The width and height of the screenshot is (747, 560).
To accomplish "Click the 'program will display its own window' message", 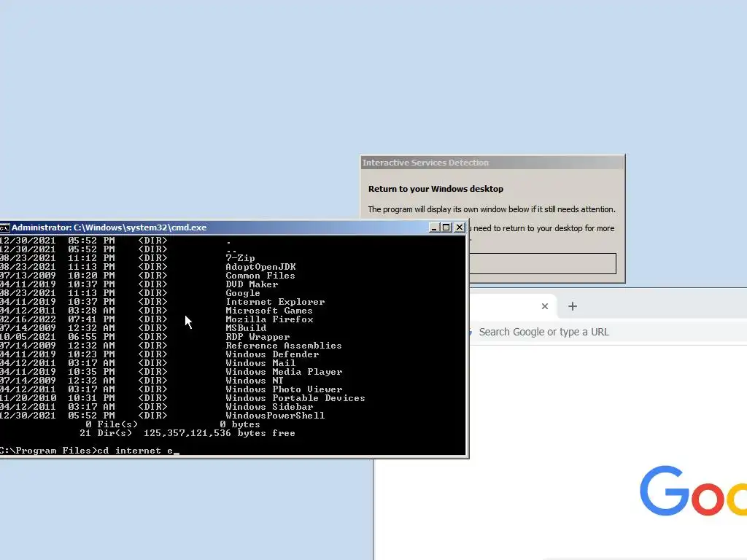I will point(491,209).
